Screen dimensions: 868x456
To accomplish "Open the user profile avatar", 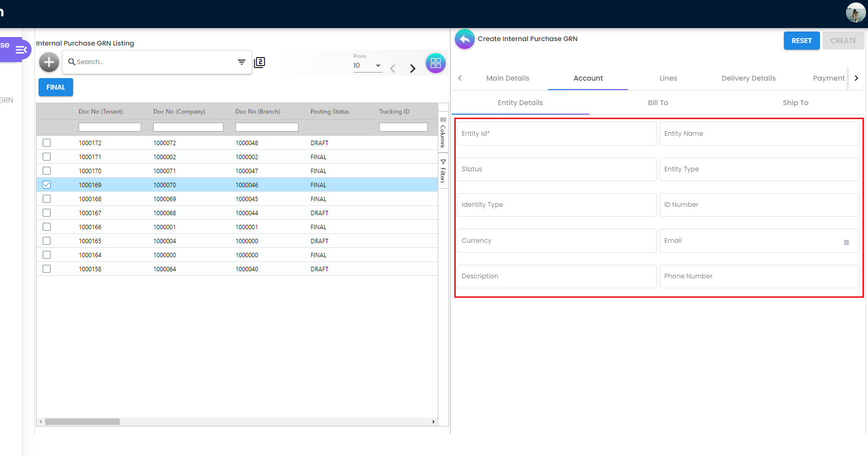I will coord(855,13).
